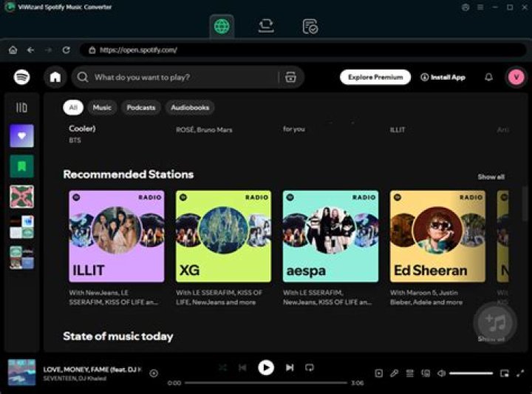Reload the page with the refresh icon
Image resolution: width=532 pixels, height=394 pixels.
66,50
